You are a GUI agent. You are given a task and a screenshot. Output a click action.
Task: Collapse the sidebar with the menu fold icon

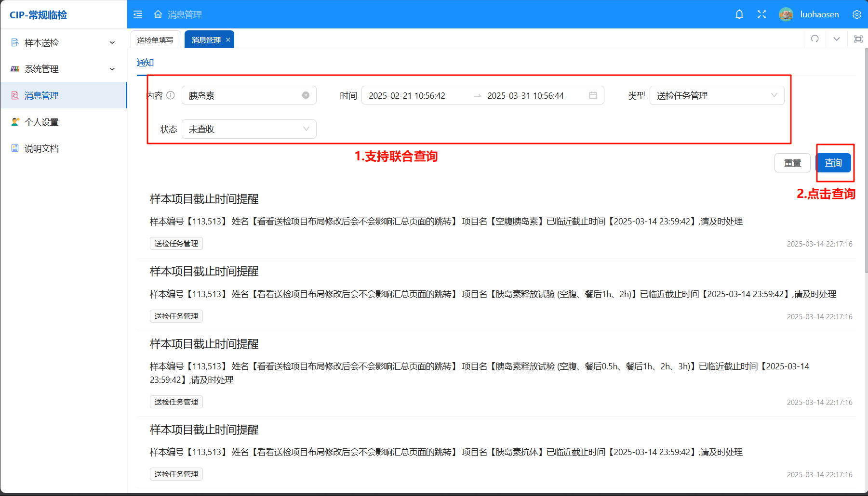(x=138, y=14)
